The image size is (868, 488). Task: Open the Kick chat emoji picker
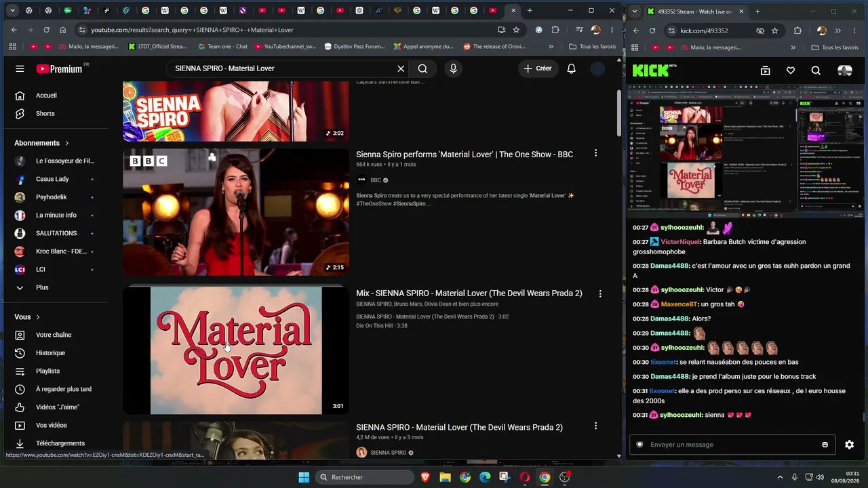pyautogui.click(x=825, y=445)
